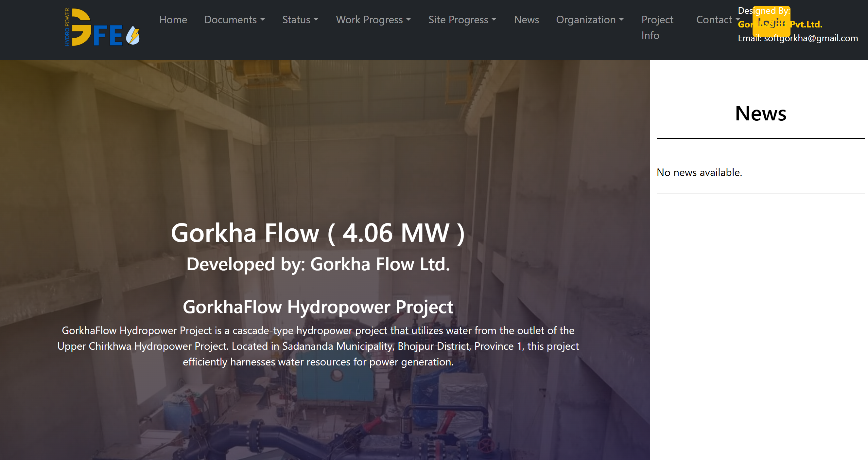Open the Status dropdown
The image size is (868, 460).
[300, 20]
